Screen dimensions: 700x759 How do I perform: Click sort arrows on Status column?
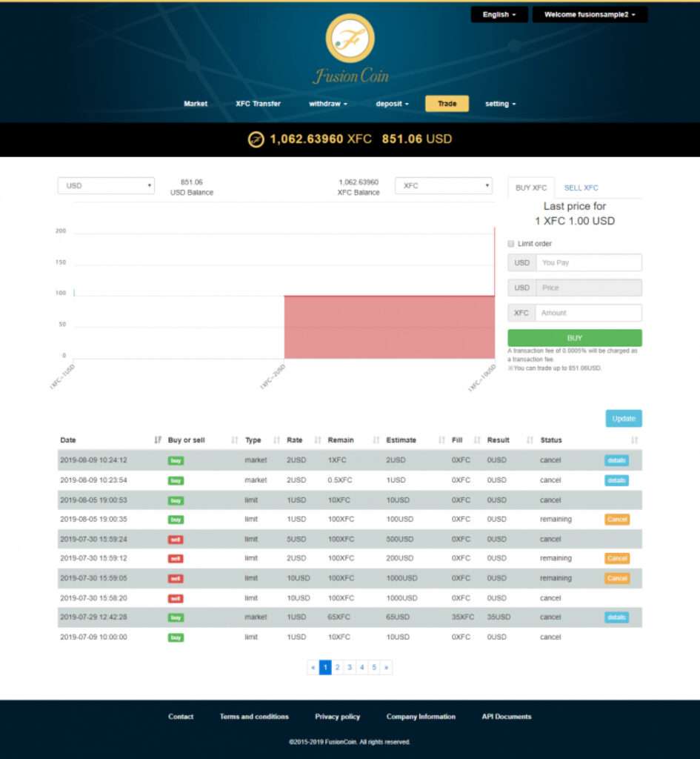[x=634, y=440]
